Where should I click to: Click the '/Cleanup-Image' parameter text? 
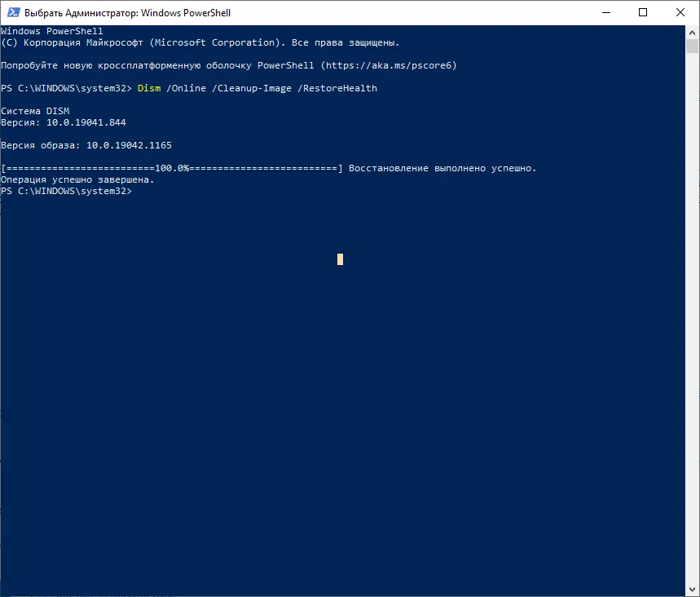[252, 88]
